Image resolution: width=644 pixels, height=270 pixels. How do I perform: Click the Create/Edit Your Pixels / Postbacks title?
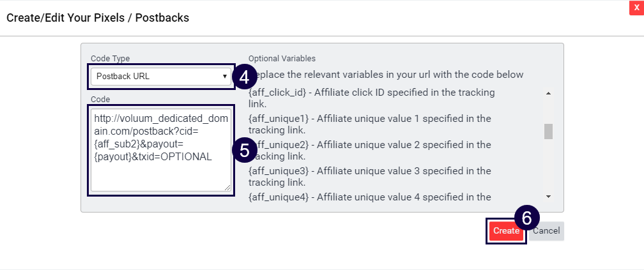(x=98, y=18)
